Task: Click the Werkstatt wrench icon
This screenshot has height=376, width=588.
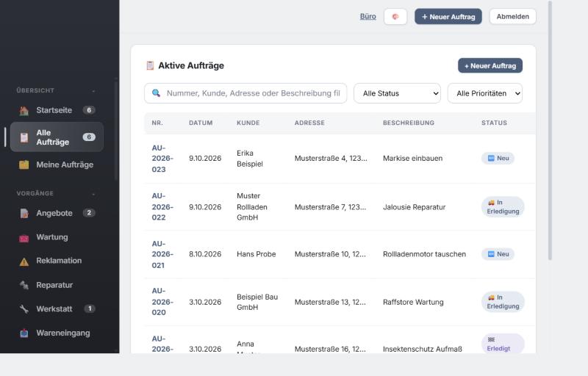Action: pos(24,309)
